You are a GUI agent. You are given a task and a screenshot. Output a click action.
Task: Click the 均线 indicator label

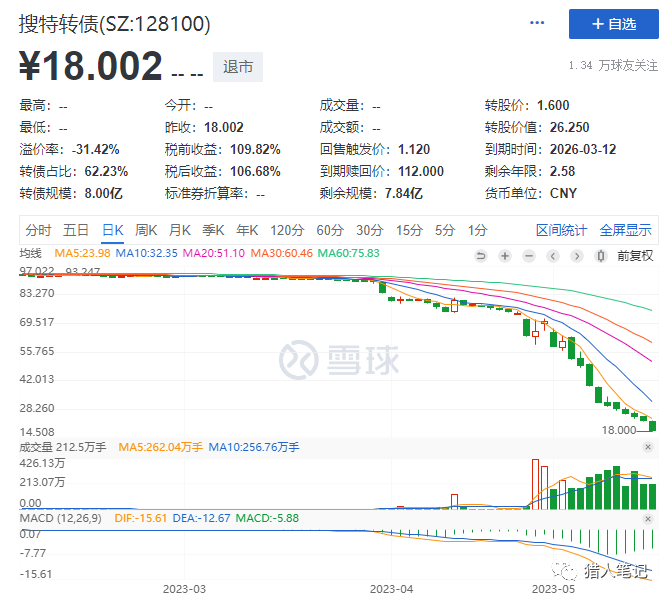31,253
